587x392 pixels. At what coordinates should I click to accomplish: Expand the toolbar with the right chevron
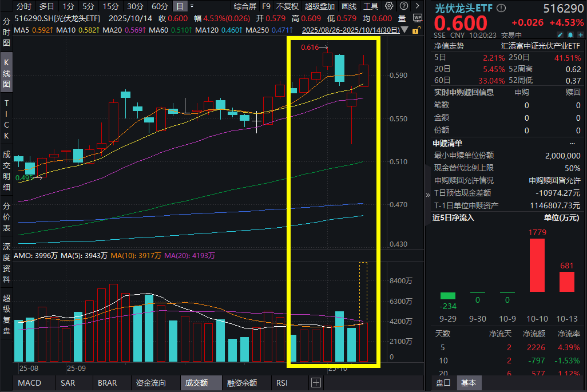[418, 6]
